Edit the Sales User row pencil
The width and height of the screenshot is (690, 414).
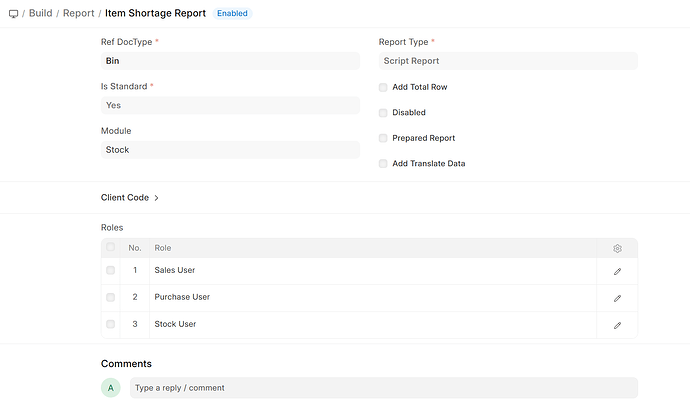617,271
